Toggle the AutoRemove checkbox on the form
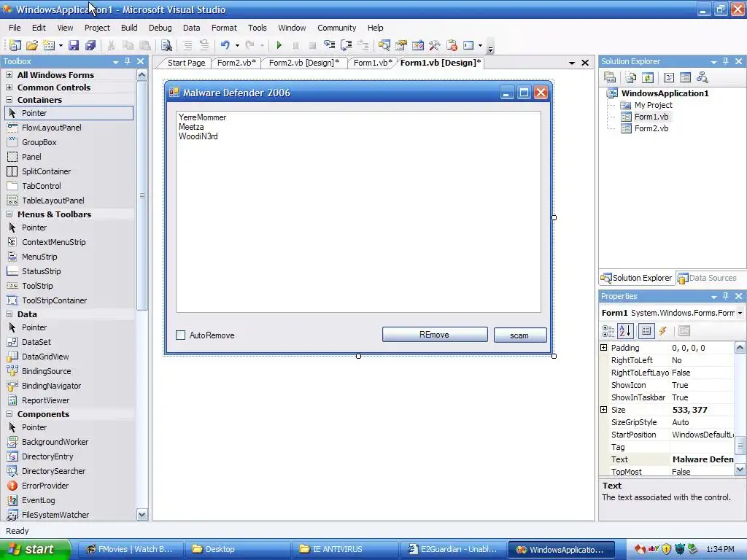 tap(181, 335)
